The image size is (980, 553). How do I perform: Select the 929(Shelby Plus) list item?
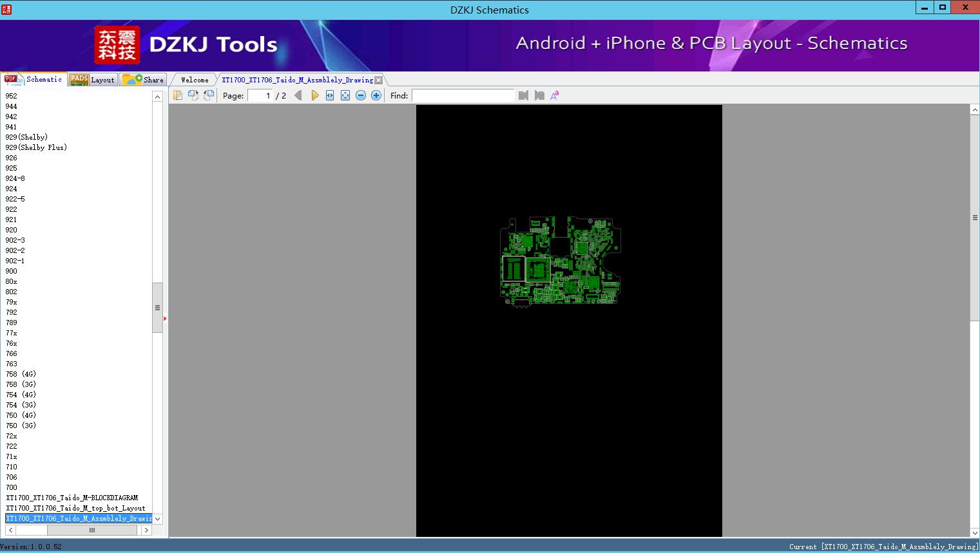[36, 147]
